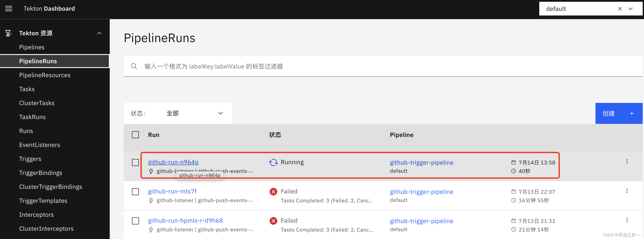
Task: Click the 状态 column header
Action: coord(275,135)
